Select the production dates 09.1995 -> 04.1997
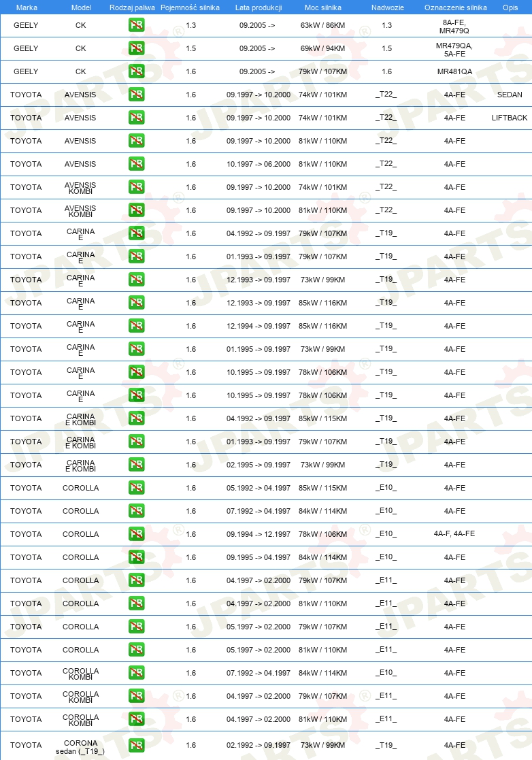This screenshot has width=532, height=760. coord(259,557)
